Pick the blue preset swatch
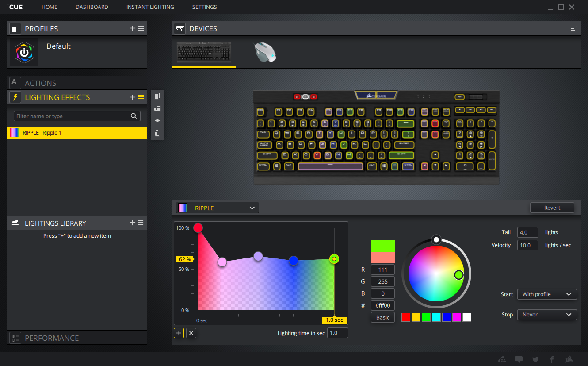Viewport: 588px width, 366px height. (x=447, y=317)
